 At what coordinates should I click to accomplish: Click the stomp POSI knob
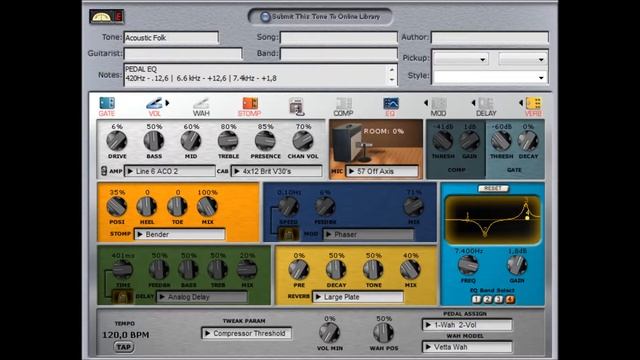(117, 207)
